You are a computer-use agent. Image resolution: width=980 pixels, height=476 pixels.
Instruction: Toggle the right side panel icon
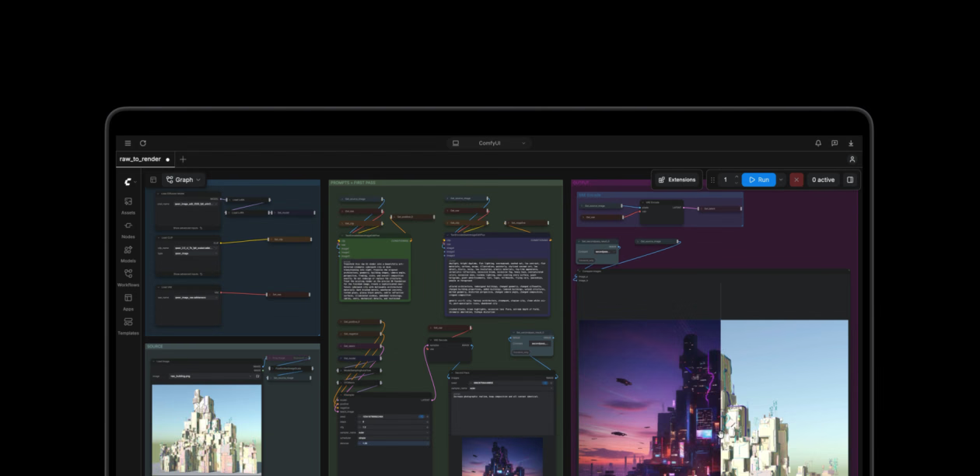(x=850, y=180)
